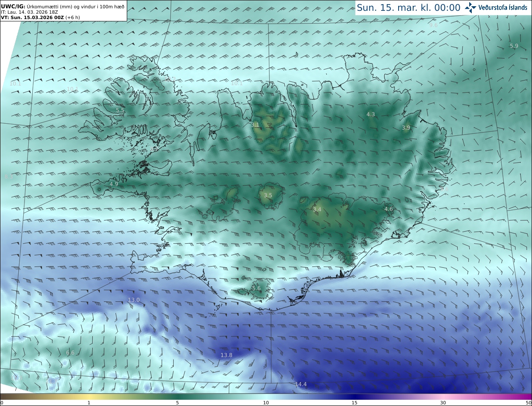This screenshot has height=406, width=532.
Task: Click the 4.9 value on the map
Action: 114,184
